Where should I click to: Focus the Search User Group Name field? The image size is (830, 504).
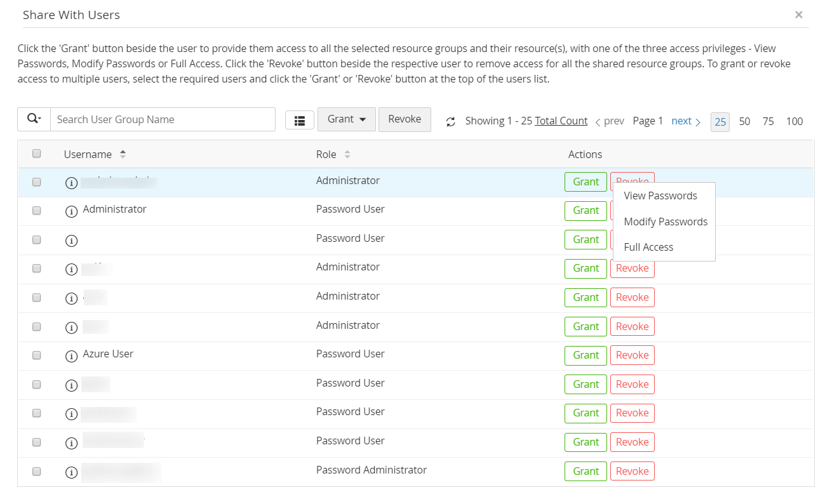(163, 119)
